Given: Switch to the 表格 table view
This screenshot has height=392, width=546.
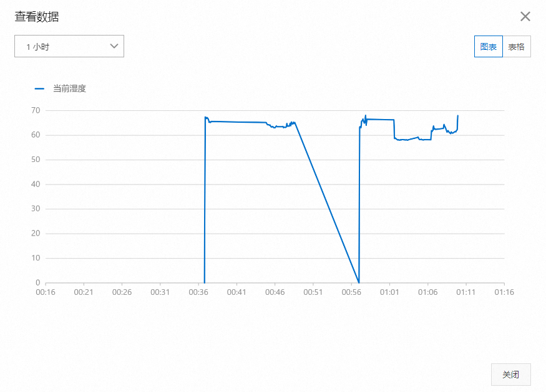Looking at the screenshot, I should pos(517,47).
